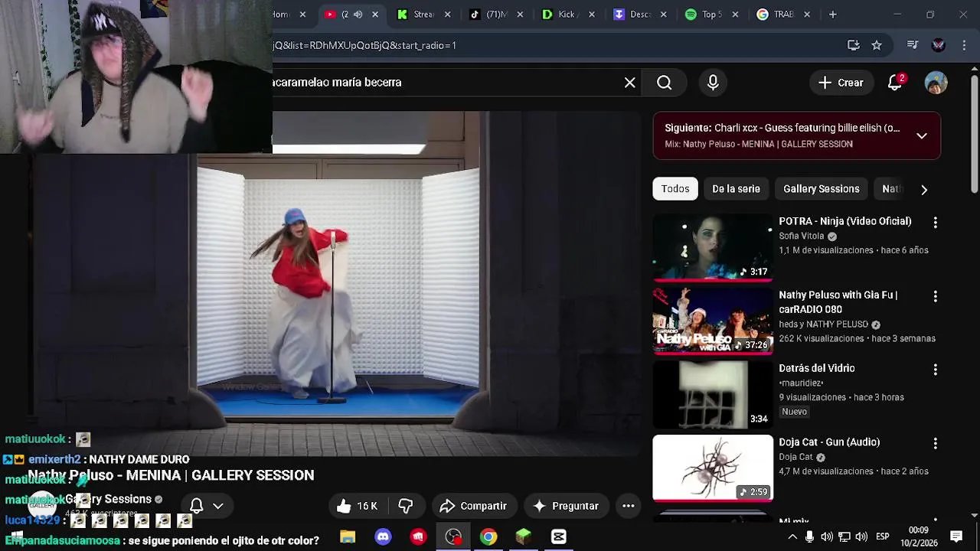Viewport: 980px width, 551px height.
Task: Switch to the TikTok browser tab
Action: [496, 15]
